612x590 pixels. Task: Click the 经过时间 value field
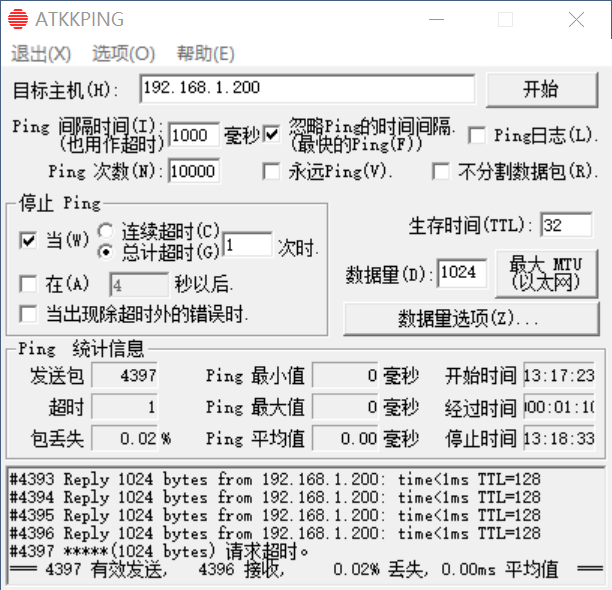(x=559, y=407)
